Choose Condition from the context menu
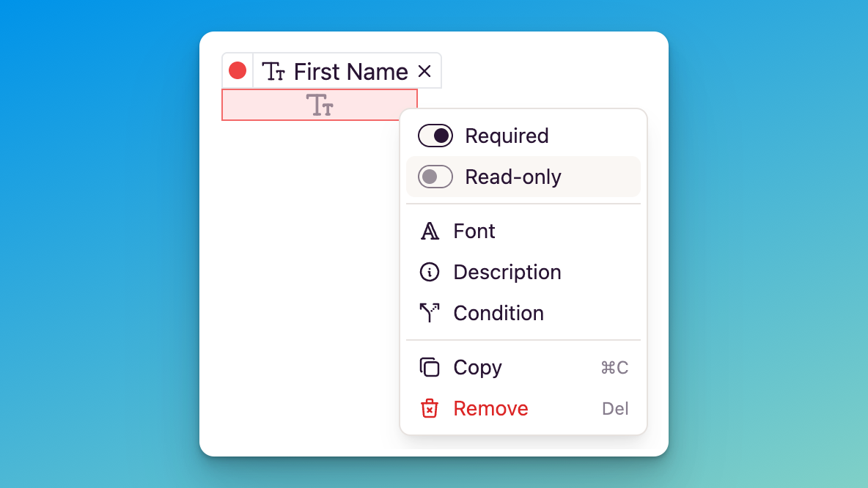The height and width of the screenshot is (488, 868). point(499,313)
